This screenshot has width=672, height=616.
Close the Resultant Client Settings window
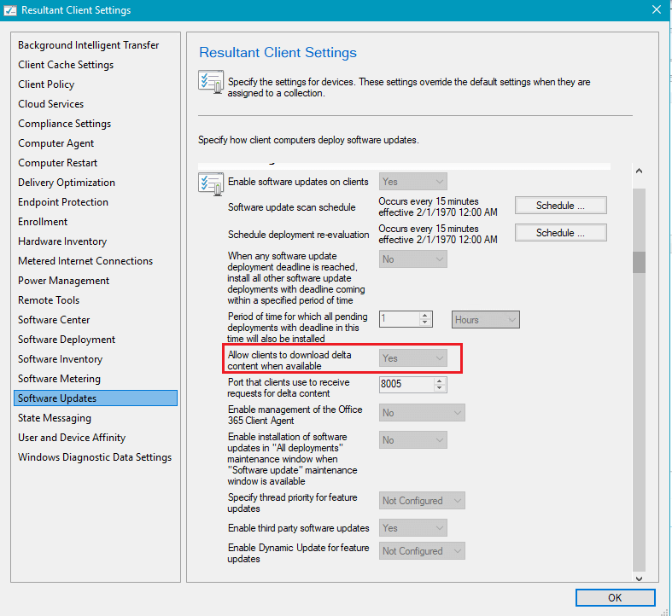point(656,9)
